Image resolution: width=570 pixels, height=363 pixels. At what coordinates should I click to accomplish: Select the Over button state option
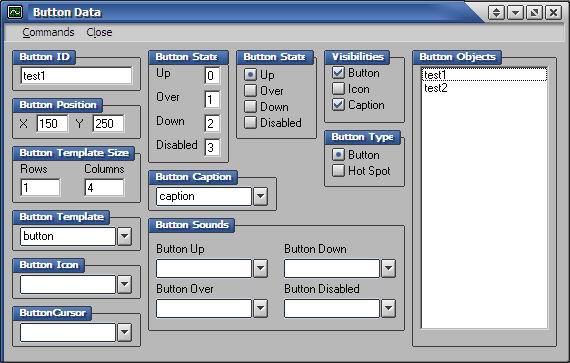pos(250,90)
